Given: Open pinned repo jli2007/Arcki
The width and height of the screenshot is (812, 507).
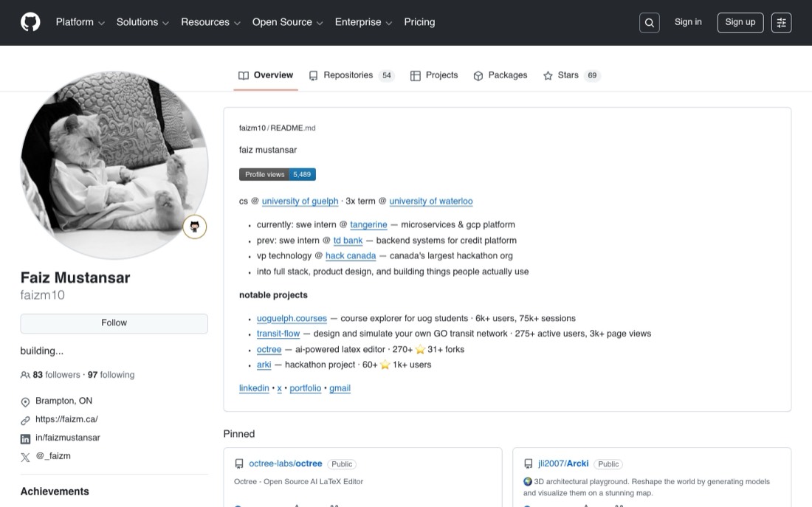Looking at the screenshot, I should 563,464.
